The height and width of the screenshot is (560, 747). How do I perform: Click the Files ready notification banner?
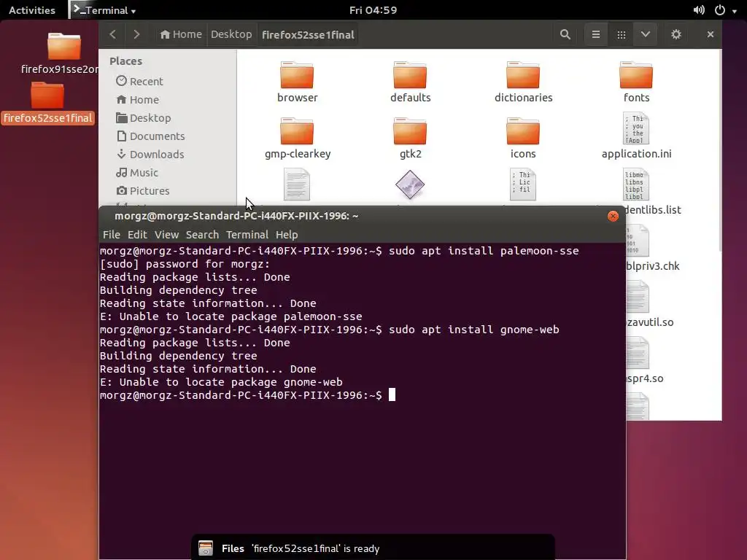[x=373, y=548]
